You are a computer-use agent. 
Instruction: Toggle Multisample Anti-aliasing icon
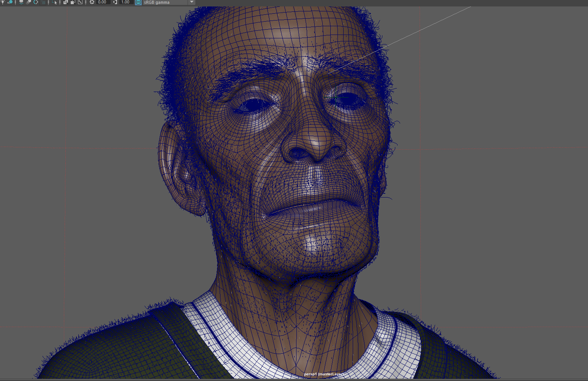pos(36,2)
